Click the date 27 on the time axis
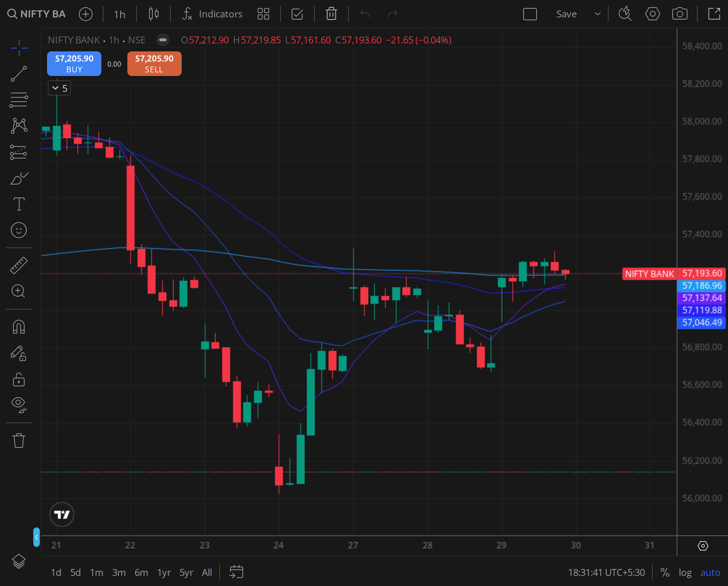Viewport: 728px width, 586px height. tap(353, 545)
